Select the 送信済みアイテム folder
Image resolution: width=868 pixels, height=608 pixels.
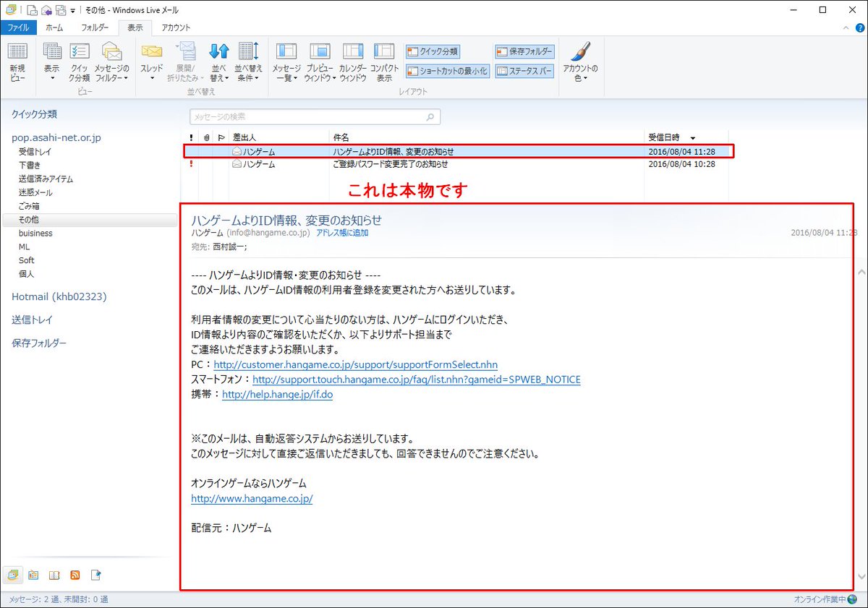click(x=46, y=179)
